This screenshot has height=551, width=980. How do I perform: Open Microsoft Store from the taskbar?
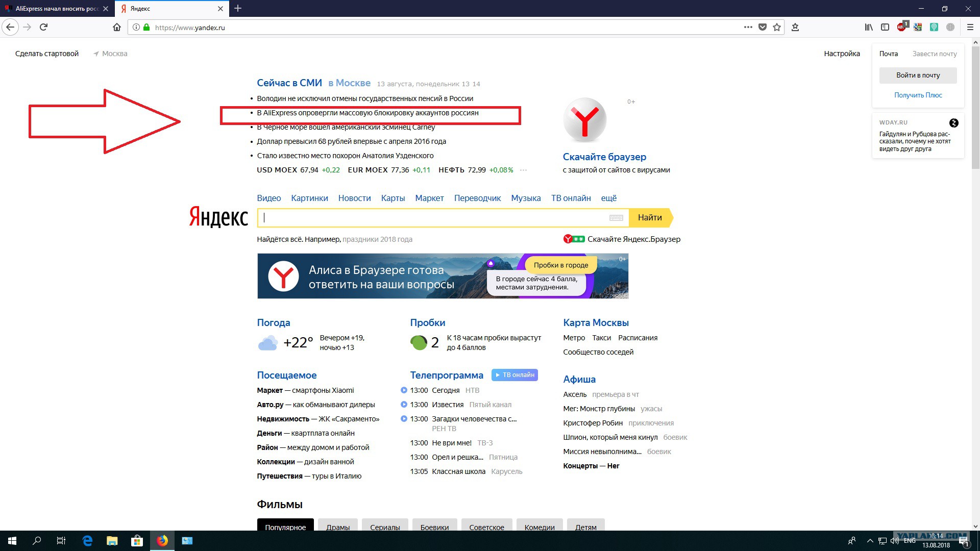pos(137,541)
